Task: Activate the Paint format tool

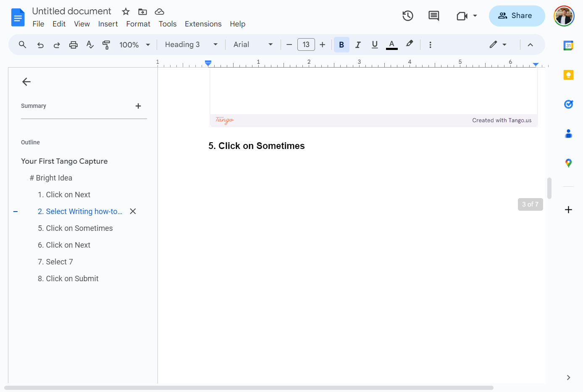Action: (x=106, y=45)
